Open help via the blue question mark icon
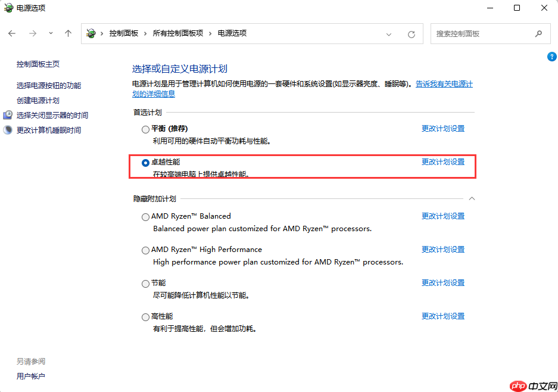 551,57
